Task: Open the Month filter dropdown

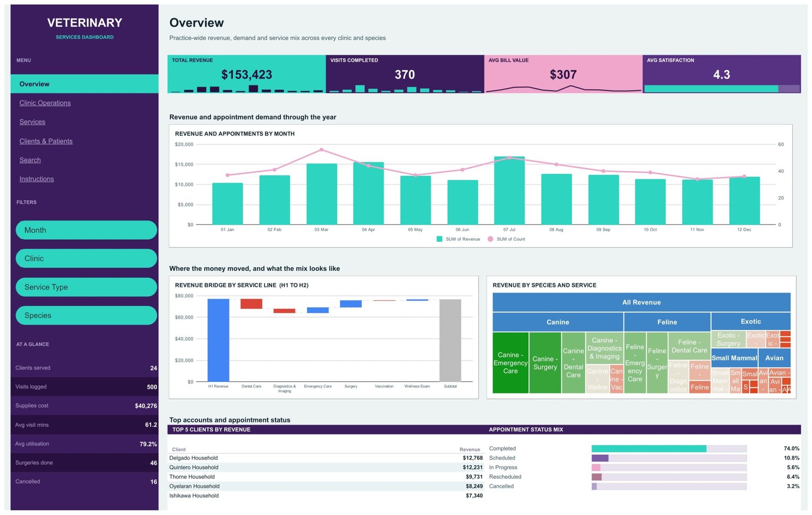Action: [x=86, y=230]
